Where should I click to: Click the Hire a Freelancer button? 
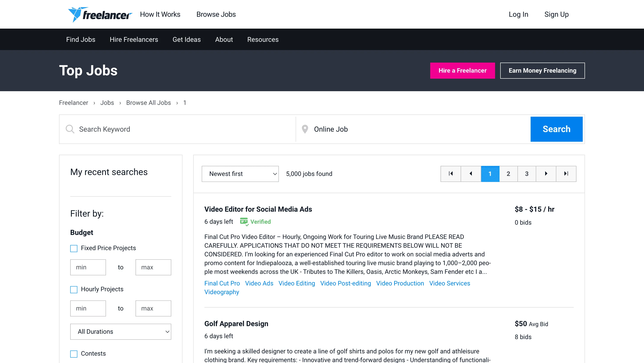[x=462, y=70]
